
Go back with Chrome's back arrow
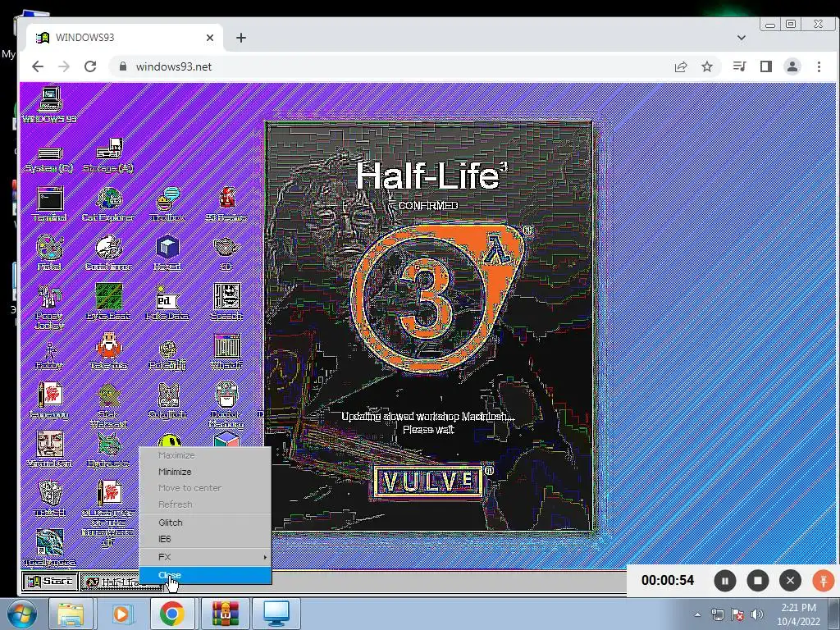coord(38,66)
